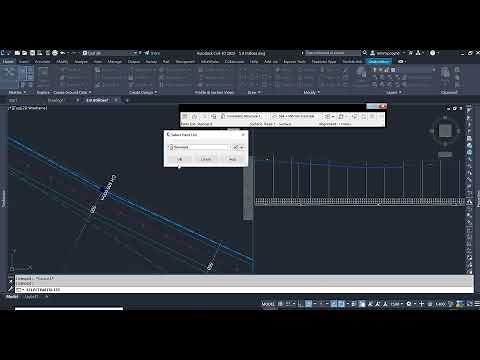Open the pipe list dropdown in Network Layout Tools
Screen dimensions: 480x360
click(296, 116)
